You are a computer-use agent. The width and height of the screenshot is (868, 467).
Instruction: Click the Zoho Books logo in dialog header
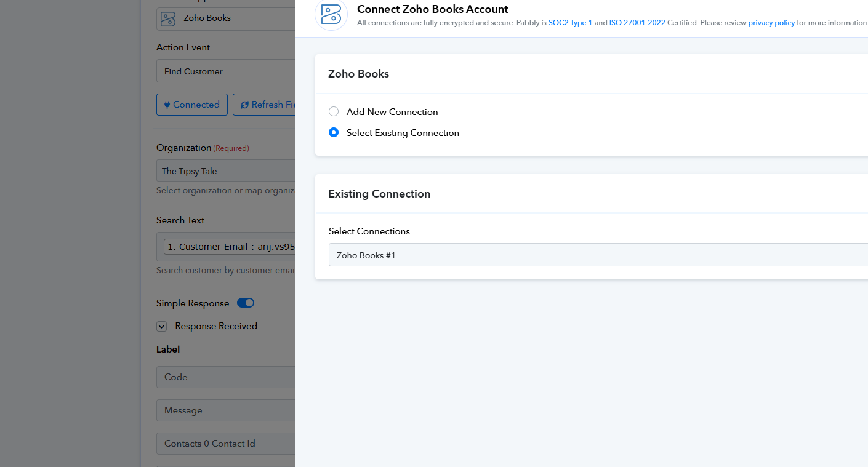coord(331,14)
